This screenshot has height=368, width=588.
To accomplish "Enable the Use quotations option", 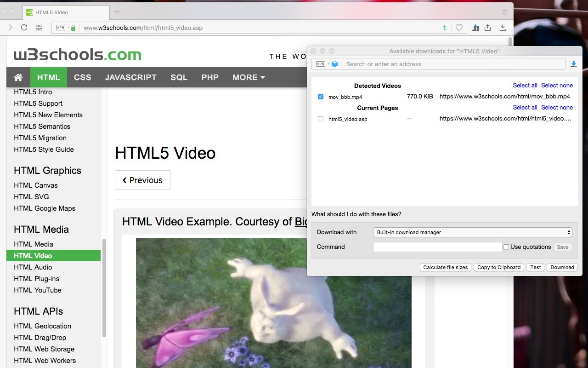I will tap(506, 247).
